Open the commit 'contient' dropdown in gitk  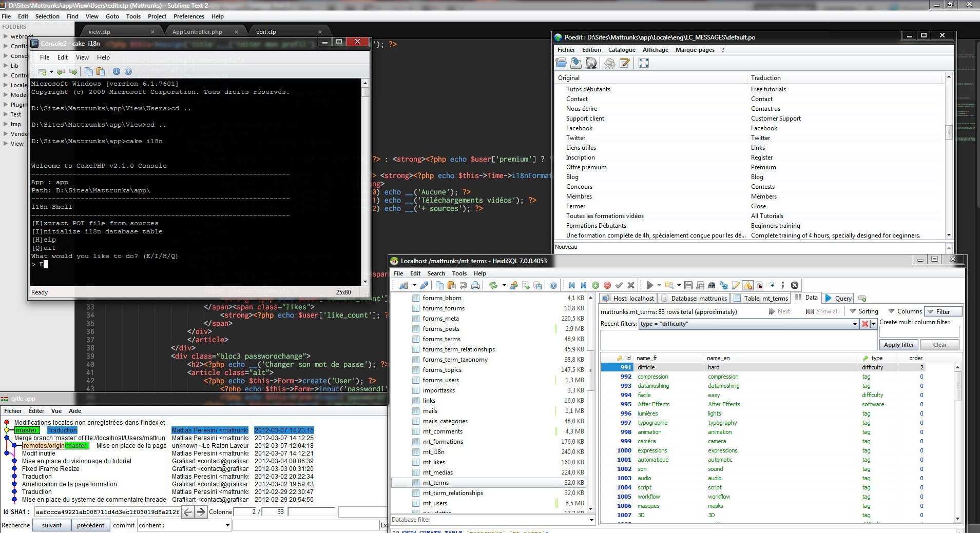[x=227, y=525]
